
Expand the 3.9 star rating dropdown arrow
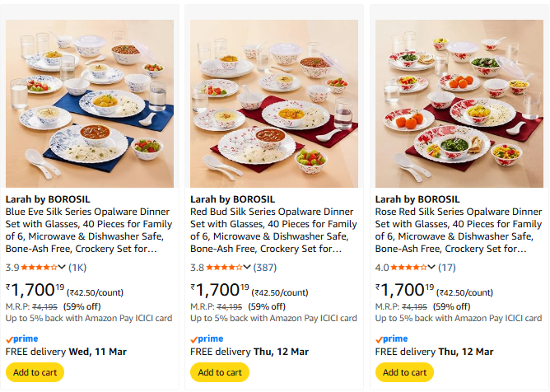pyautogui.click(x=63, y=267)
